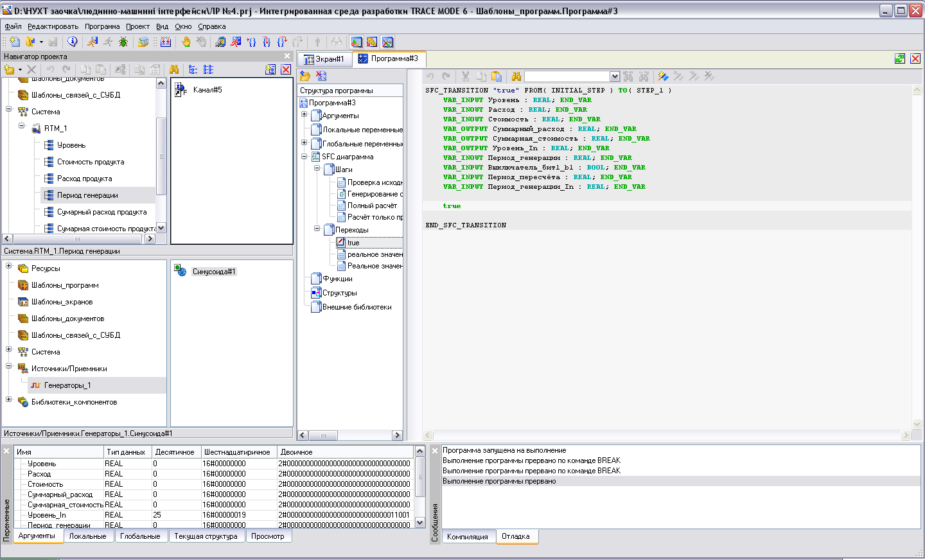
Task: Expand the Ресурсы tree node
Action: (9, 266)
